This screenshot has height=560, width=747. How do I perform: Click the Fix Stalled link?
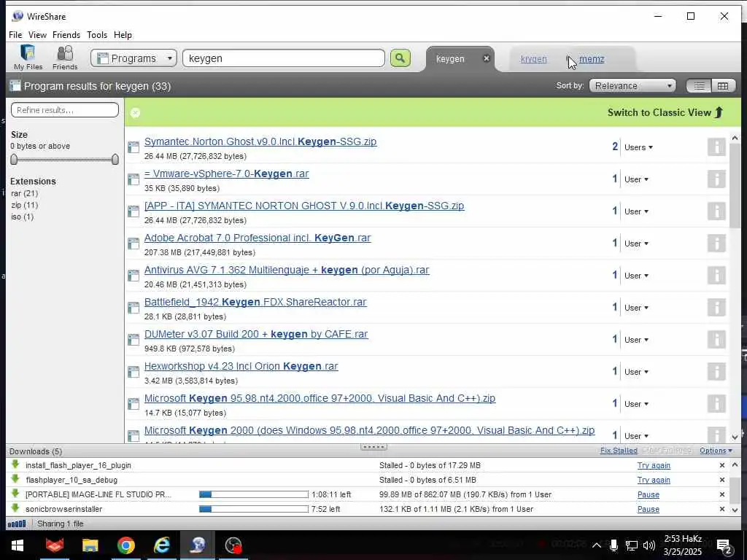619,451
